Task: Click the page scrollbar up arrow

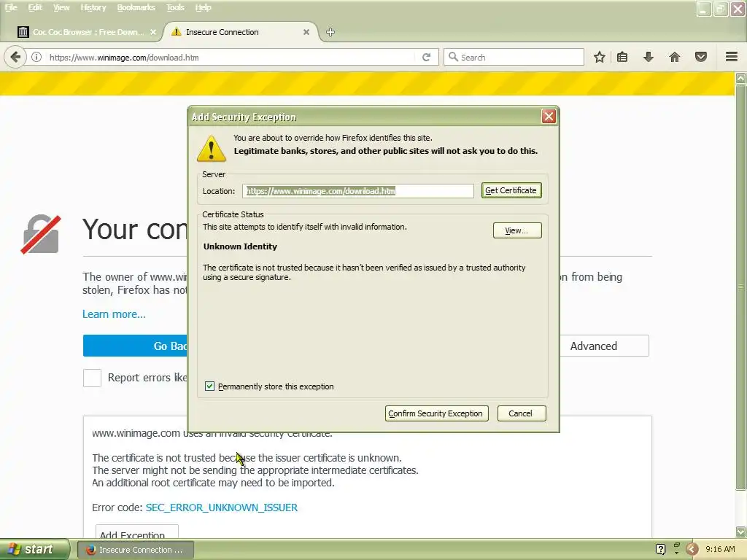Action: coord(740,78)
